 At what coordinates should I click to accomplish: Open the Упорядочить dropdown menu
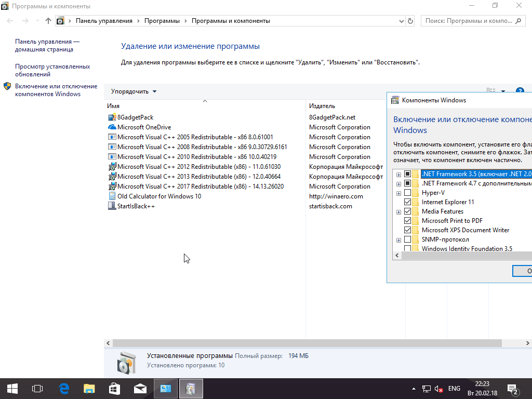(x=134, y=91)
